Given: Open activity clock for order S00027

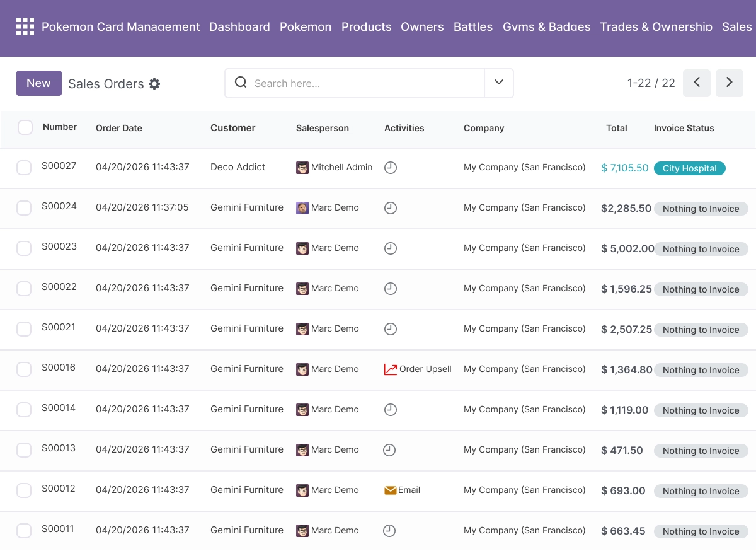Looking at the screenshot, I should pyautogui.click(x=391, y=168).
